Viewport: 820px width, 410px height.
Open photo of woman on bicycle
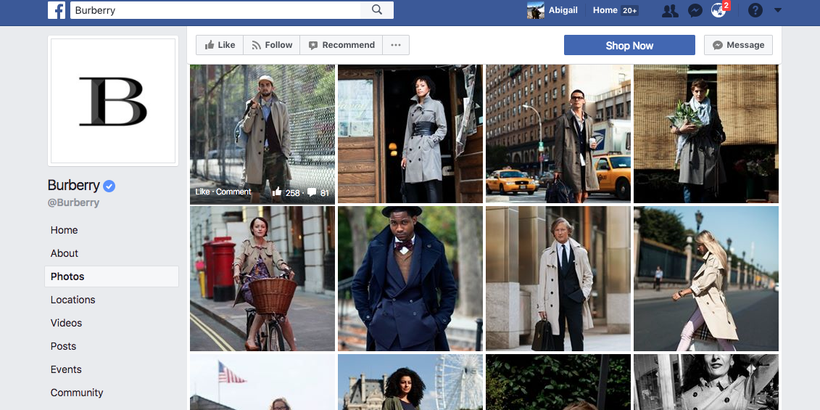coord(262,278)
